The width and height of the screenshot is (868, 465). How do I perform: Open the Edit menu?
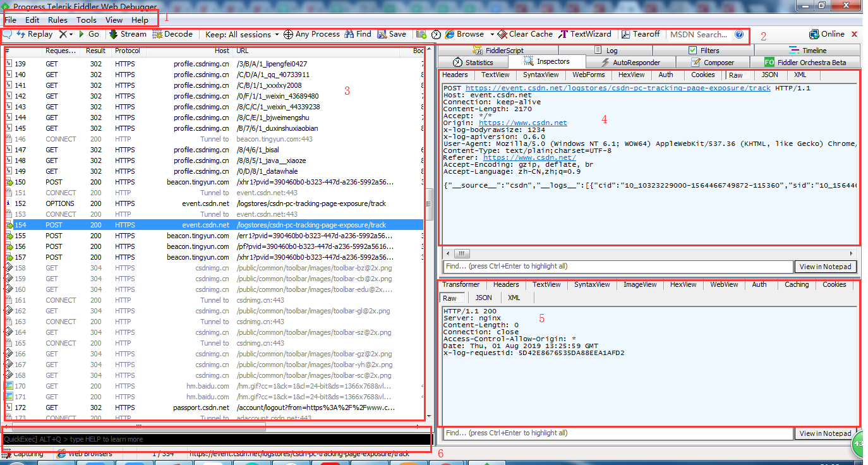click(32, 20)
